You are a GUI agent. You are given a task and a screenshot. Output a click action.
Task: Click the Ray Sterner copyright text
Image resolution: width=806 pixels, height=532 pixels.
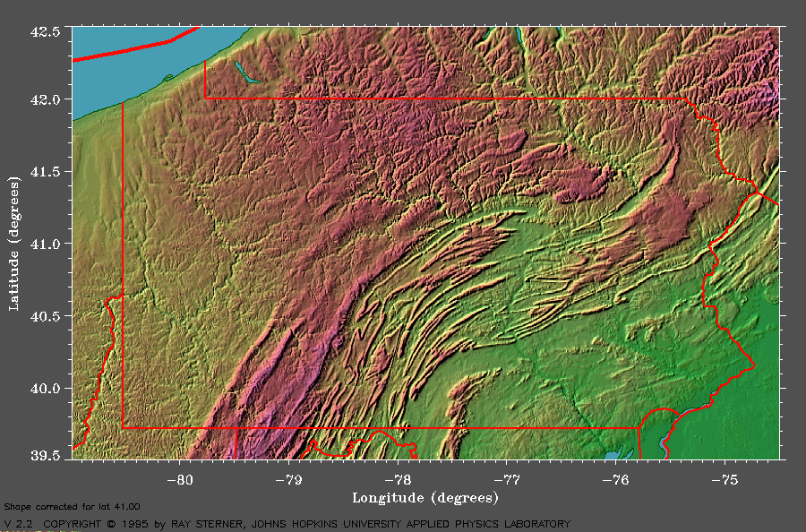(x=287, y=524)
